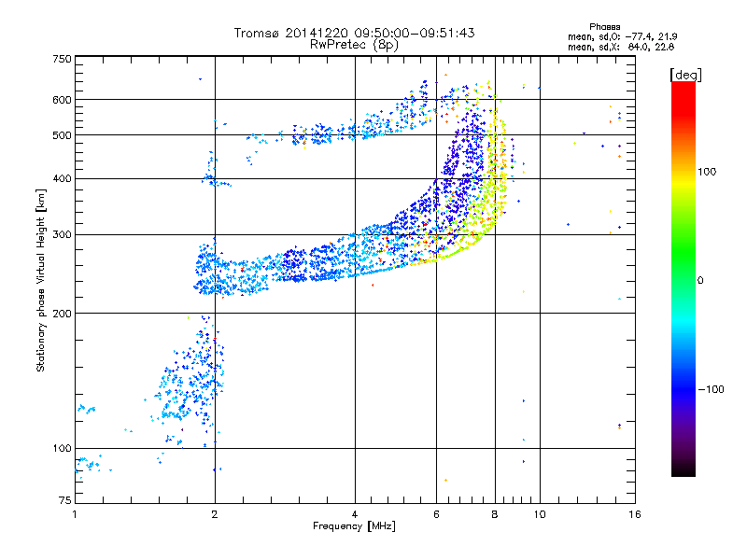747x560 pixels.
Task: Click the colorbar tick label '0'
Action: click(x=700, y=281)
